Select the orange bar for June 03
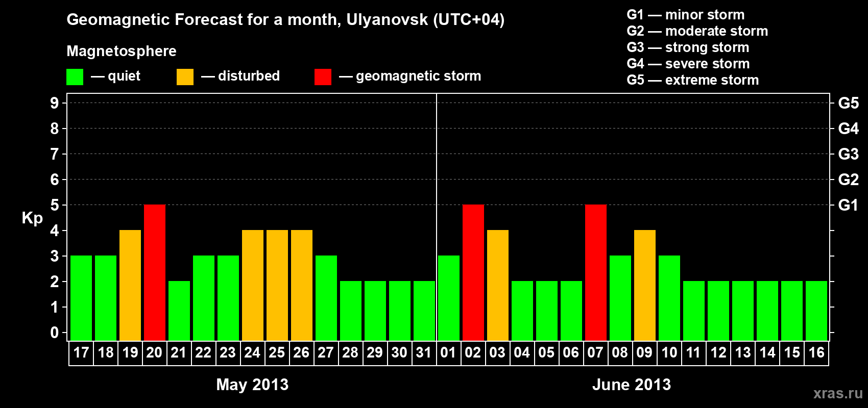The width and height of the screenshot is (868, 408). point(498,285)
